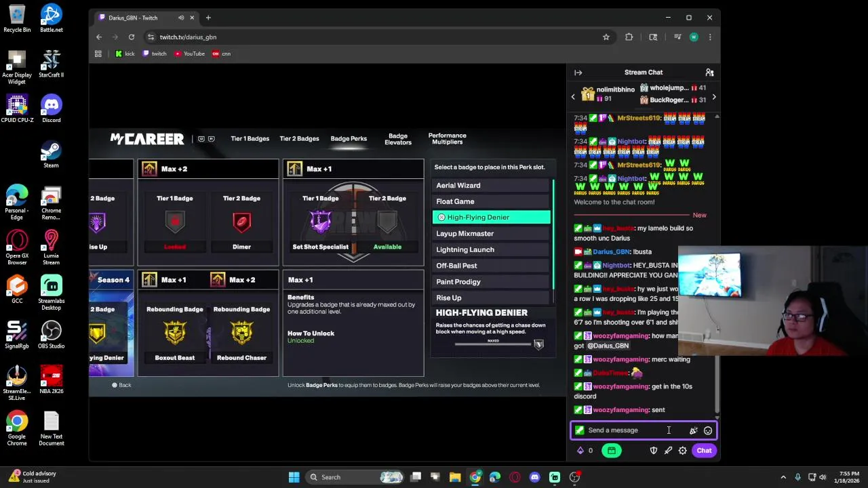Image resolution: width=868 pixels, height=488 pixels.
Task: Bookmark this page with star icon
Action: tap(606, 37)
